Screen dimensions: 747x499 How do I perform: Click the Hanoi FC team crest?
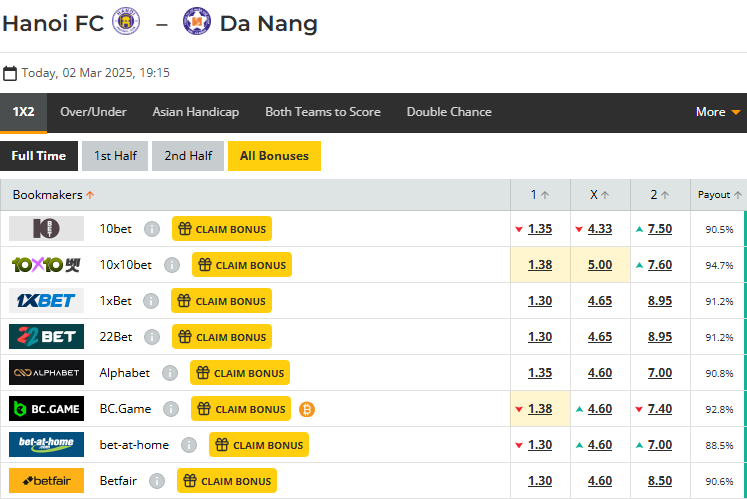click(x=126, y=22)
